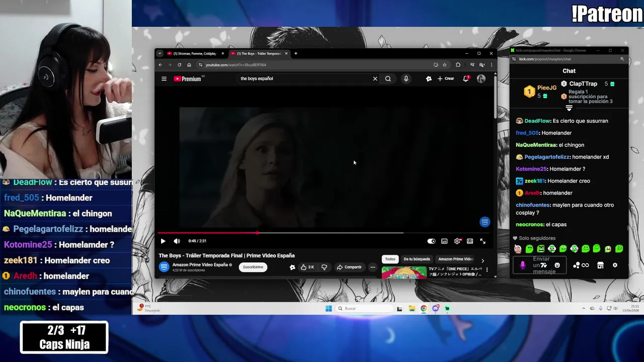Run search with the magnifier button
Image resolution: width=644 pixels, height=362 pixels.
(388, 78)
